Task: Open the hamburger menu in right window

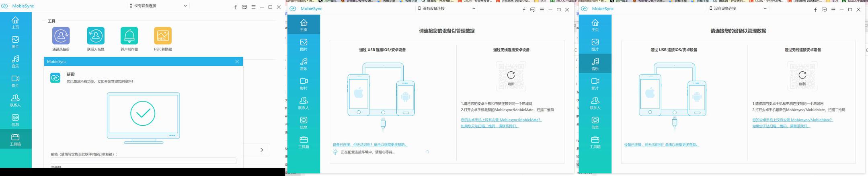Action: coord(833,10)
